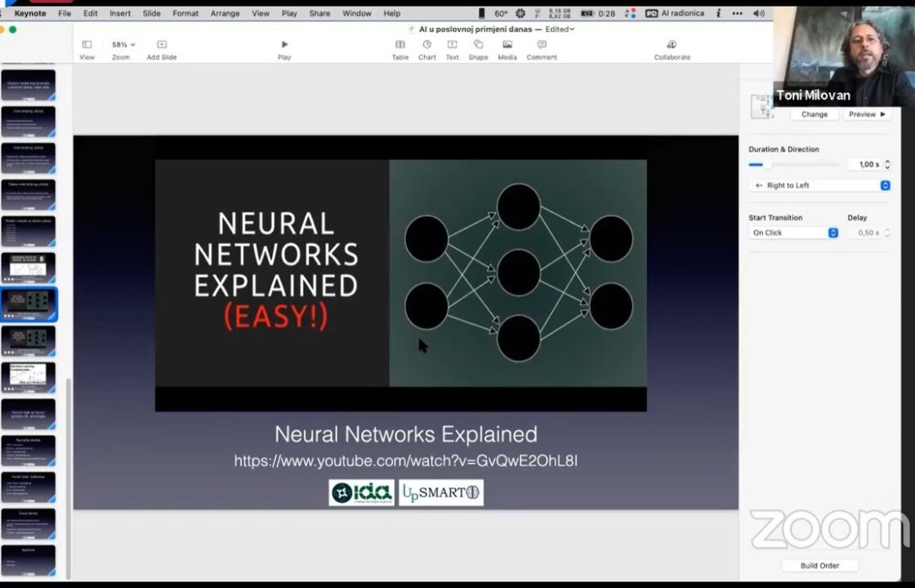The width and height of the screenshot is (915, 588).
Task: Select the 'Cloud servisi' slide thumbnail
Action: tap(29, 523)
